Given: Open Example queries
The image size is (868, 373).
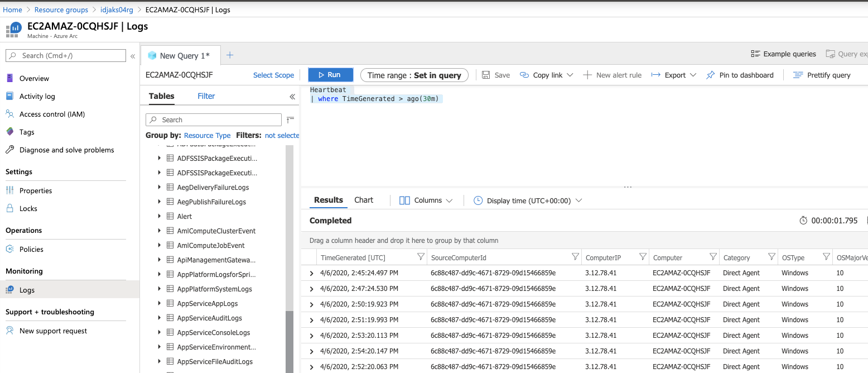Looking at the screenshot, I should pyautogui.click(x=783, y=54).
